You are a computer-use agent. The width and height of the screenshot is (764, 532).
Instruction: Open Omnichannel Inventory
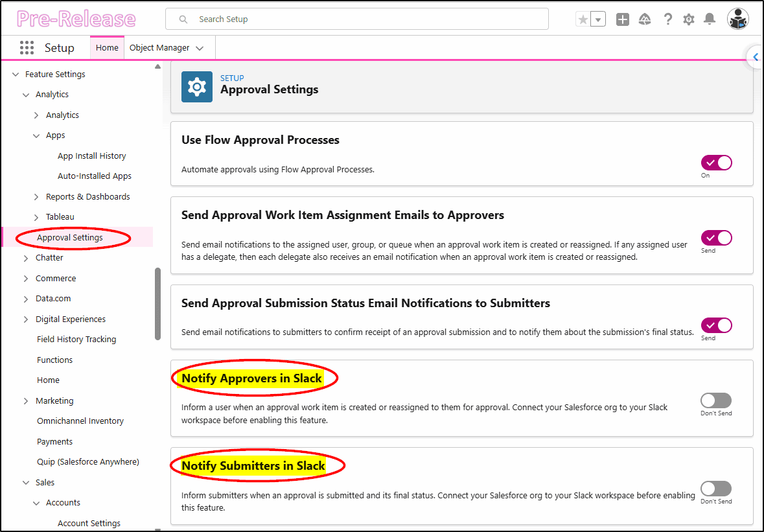[x=80, y=421]
